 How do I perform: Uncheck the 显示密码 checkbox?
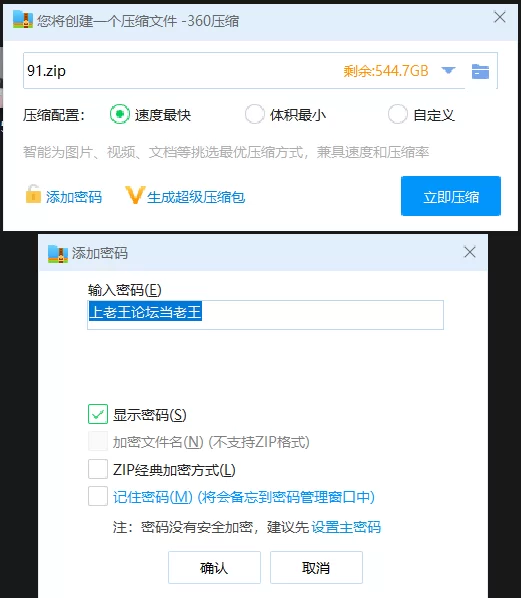98,415
